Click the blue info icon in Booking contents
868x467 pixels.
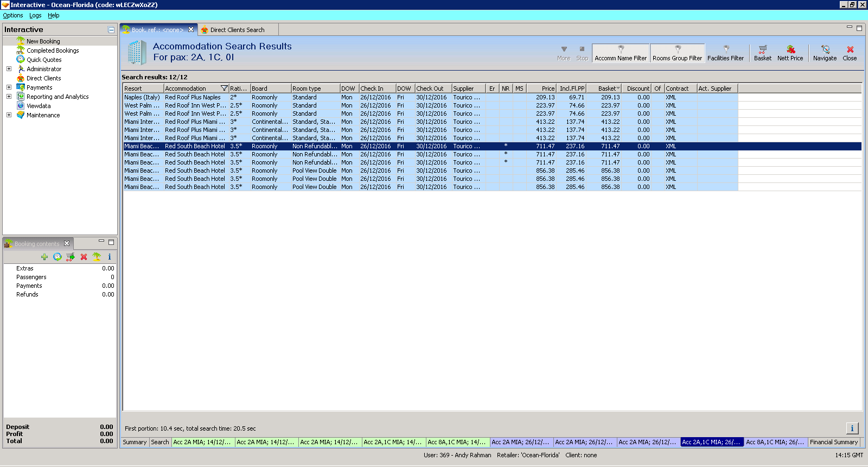110,257
